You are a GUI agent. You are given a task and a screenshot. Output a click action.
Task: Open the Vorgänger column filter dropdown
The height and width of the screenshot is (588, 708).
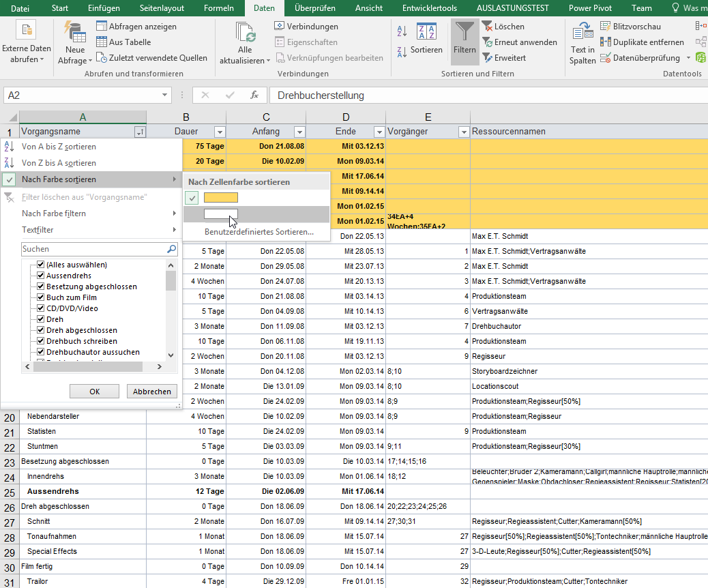[x=463, y=132]
